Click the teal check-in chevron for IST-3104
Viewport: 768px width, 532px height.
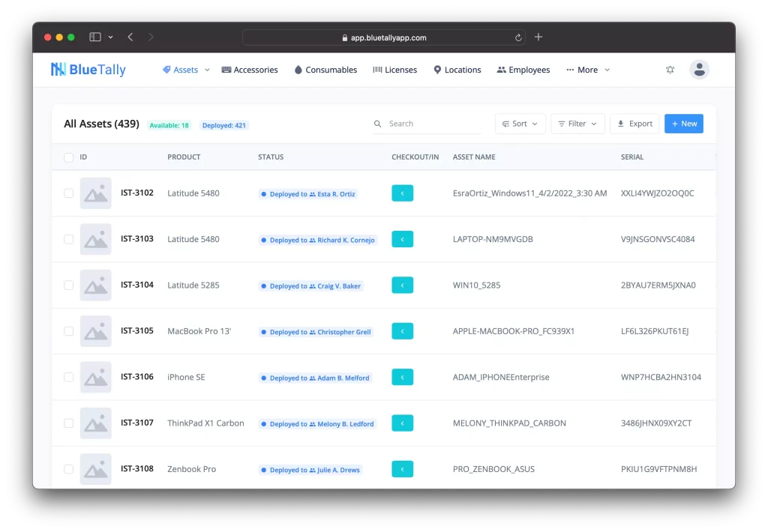point(402,285)
